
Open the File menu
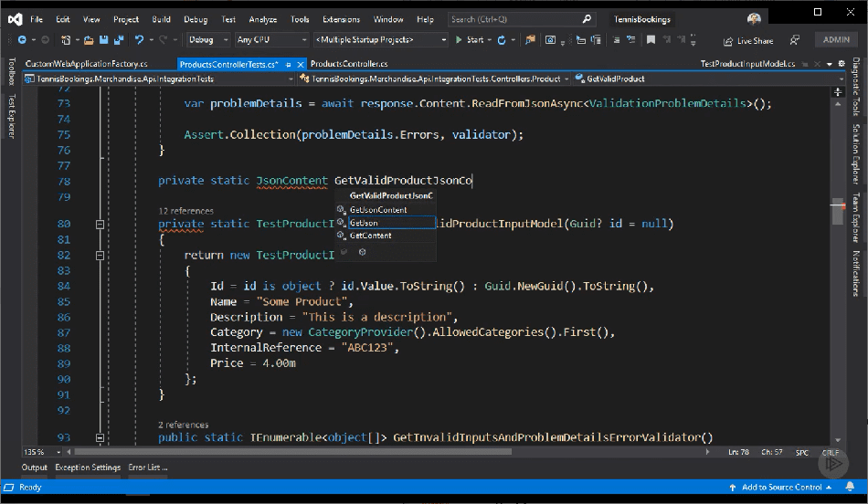point(37,19)
